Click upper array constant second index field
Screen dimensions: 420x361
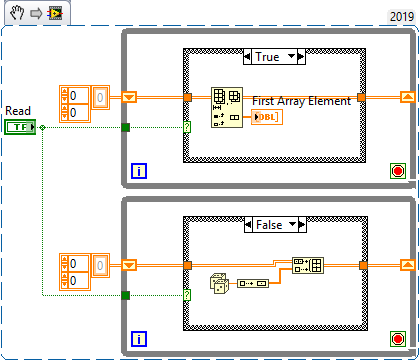79,113
